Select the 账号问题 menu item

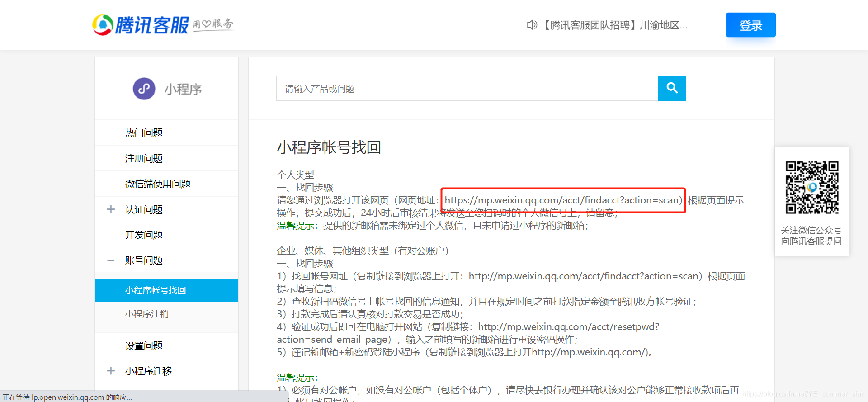point(144,260)
